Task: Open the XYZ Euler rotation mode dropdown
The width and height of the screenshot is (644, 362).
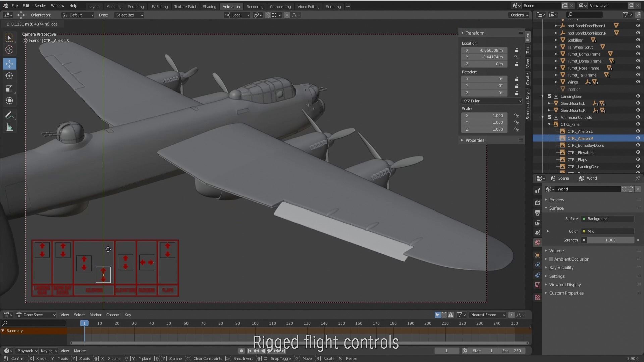Action: (491, 101)
